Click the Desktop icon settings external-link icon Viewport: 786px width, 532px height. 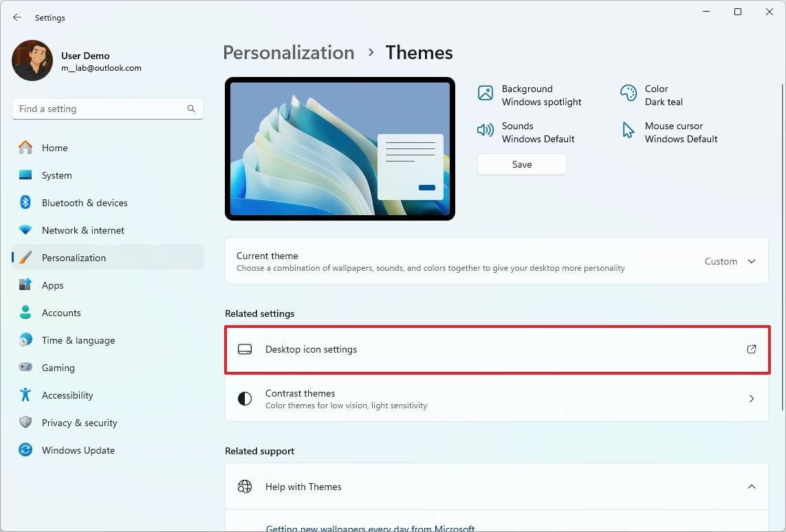click(x=751, y=349)
